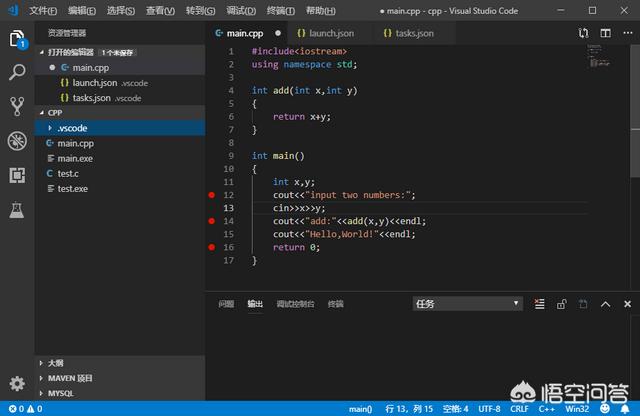Switch to the tasks.json editor tab
Viewport: 640px width, 416px height.
click(415, 33)
